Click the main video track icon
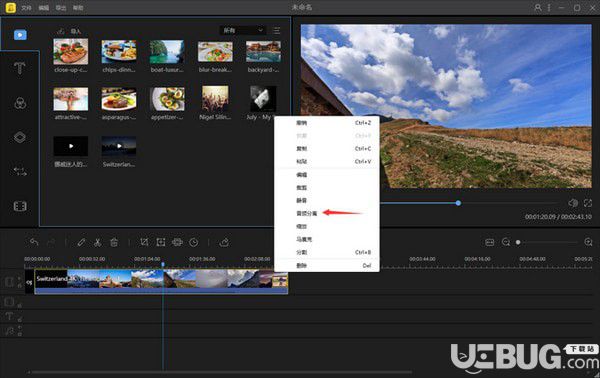The height and width of the screenshot is (378, 600). [10, 282]
